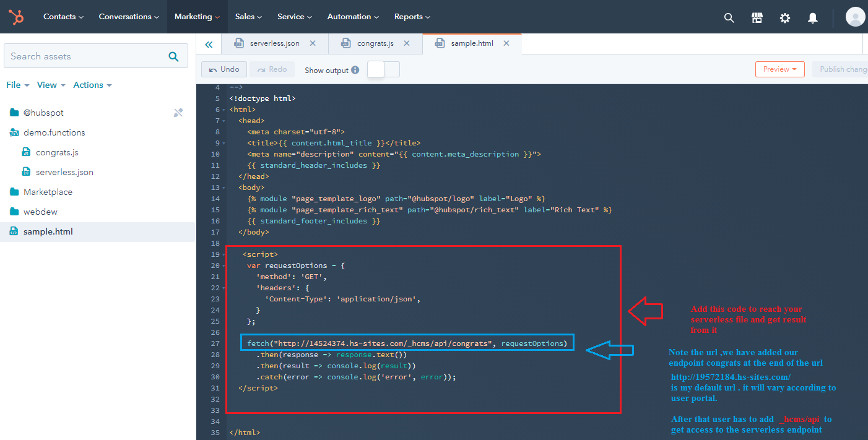Open notifications with the bell icon

pos(812,18)
